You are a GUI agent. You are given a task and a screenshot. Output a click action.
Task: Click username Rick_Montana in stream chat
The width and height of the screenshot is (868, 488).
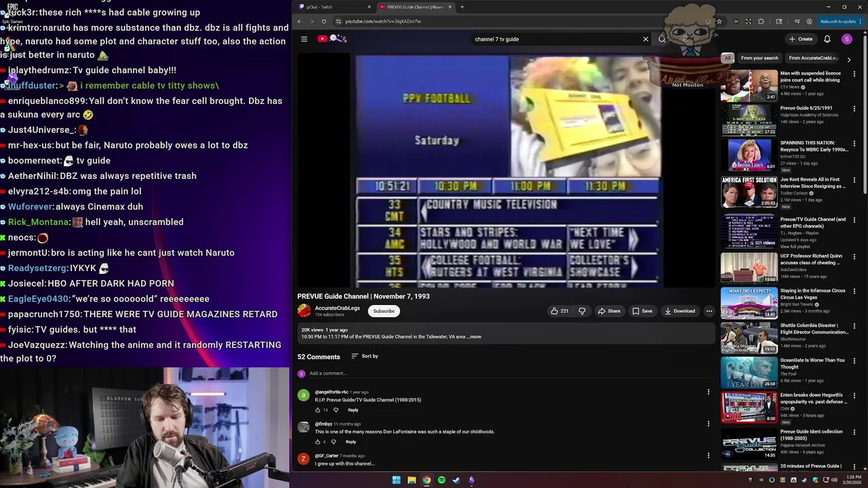click(39, 222)
